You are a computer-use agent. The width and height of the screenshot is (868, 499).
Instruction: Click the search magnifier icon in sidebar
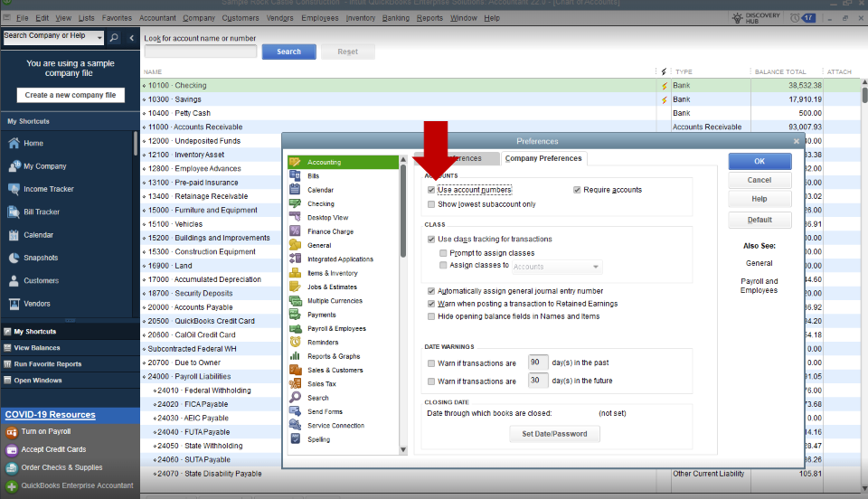(114, 38)
